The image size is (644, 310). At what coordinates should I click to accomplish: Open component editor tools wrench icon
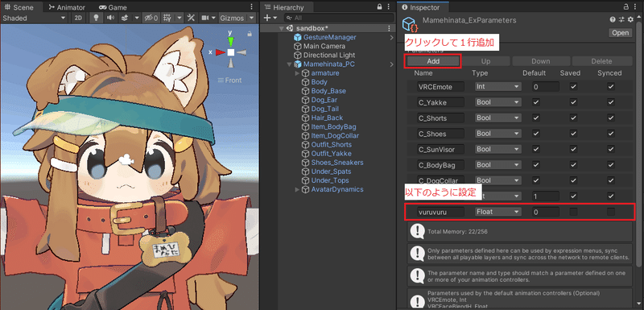[x=191, y=18]
